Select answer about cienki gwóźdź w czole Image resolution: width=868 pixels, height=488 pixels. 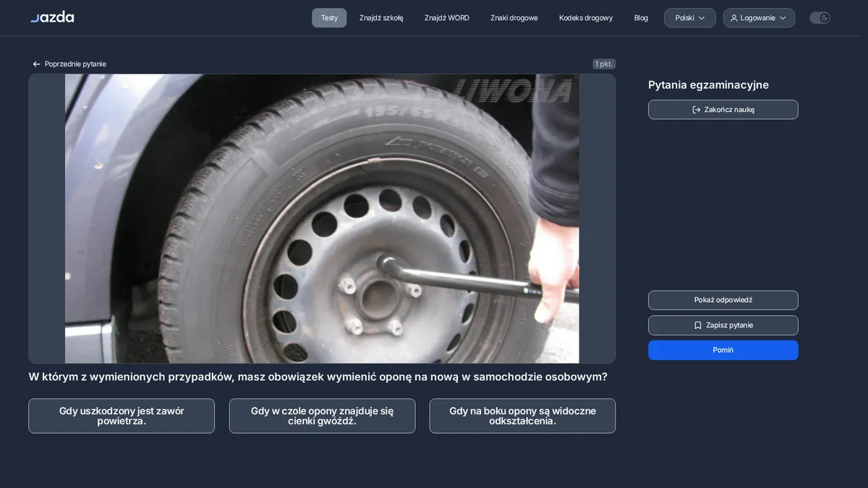[322, 416]
